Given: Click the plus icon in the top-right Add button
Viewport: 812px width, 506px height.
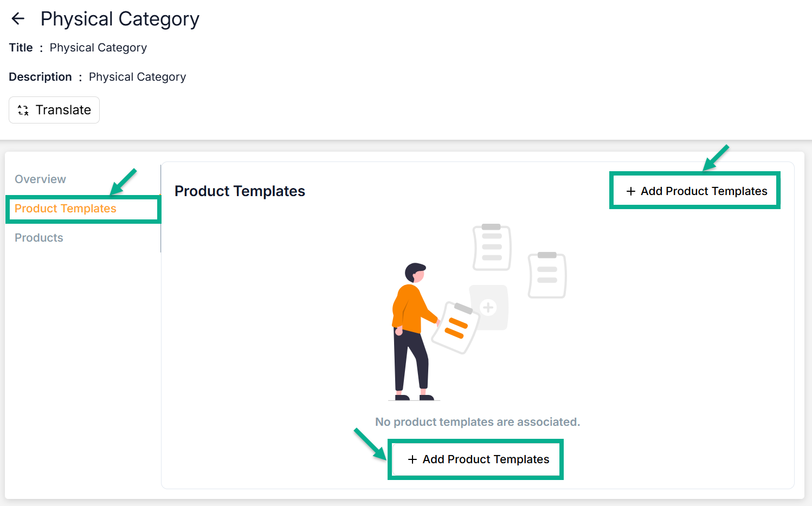Looking at the screenshot, I should pos(630,191).
